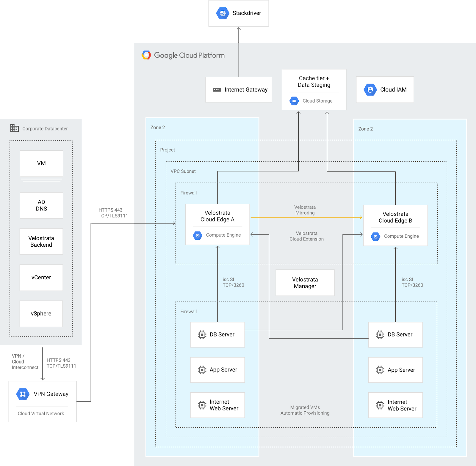Click the vSphere component
Screen dimensions: 476x466
(x=41, y=314)
